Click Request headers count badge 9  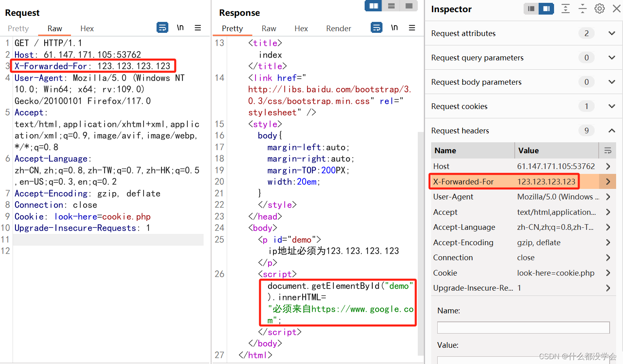tap(586, 131)
